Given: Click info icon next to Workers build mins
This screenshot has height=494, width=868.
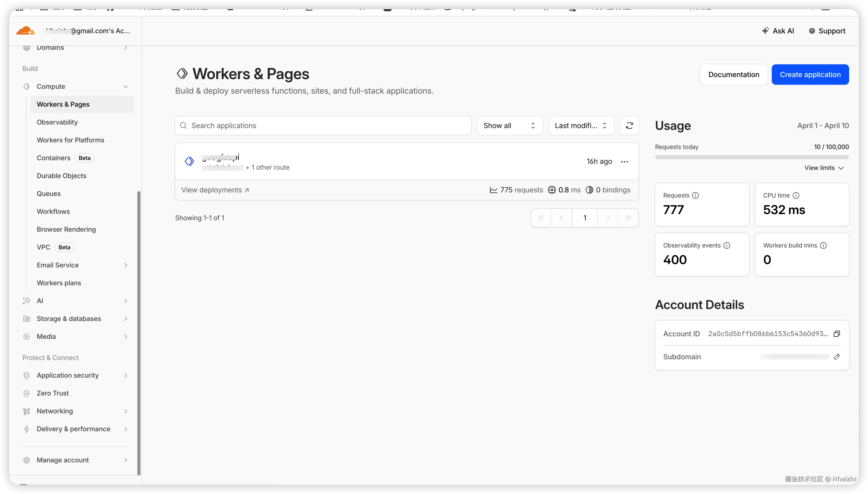Looking at the screenshot, I should [823, 245].
